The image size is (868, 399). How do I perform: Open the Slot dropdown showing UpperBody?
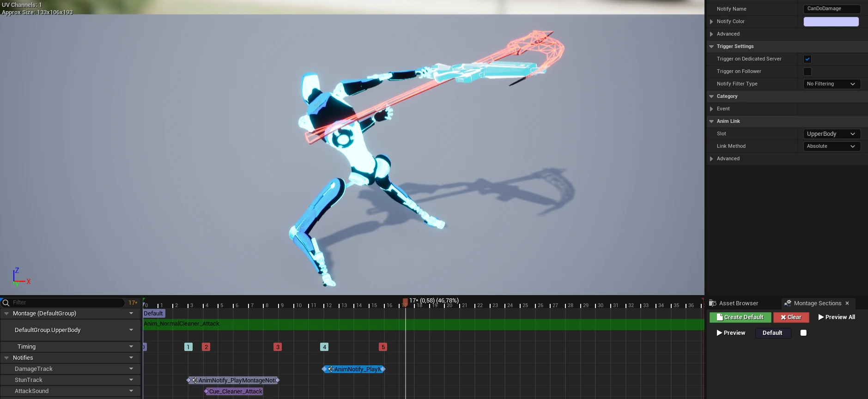(832, 134)
